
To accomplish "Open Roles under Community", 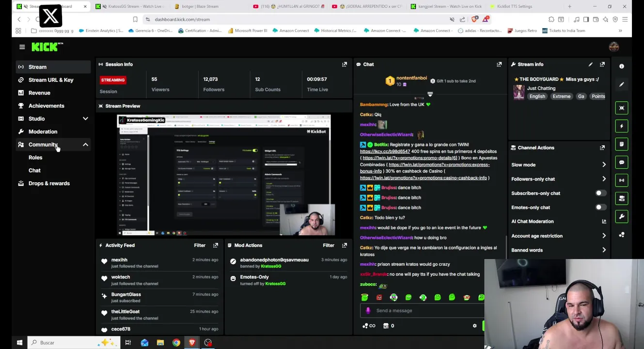I will 35,158.
